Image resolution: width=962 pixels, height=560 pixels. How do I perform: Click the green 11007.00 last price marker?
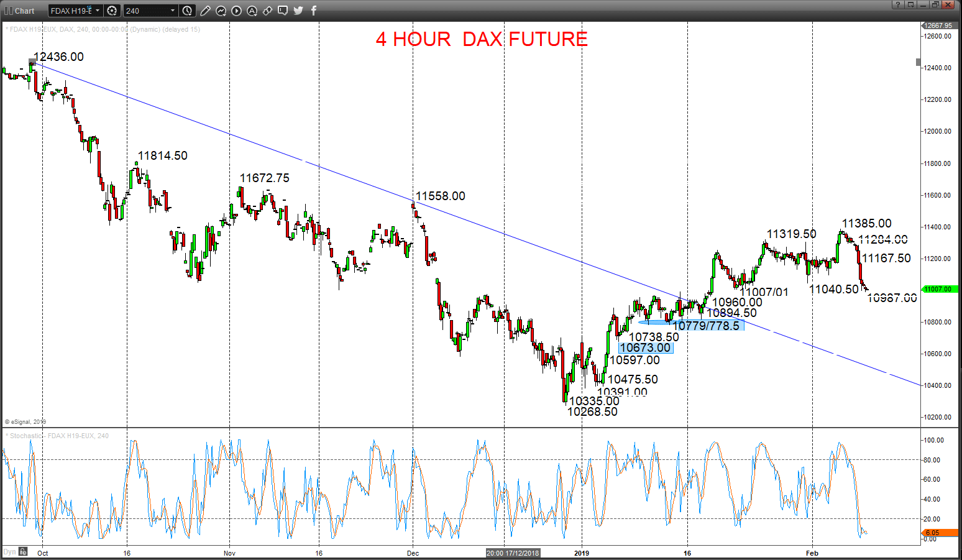[x=938, y=289]
